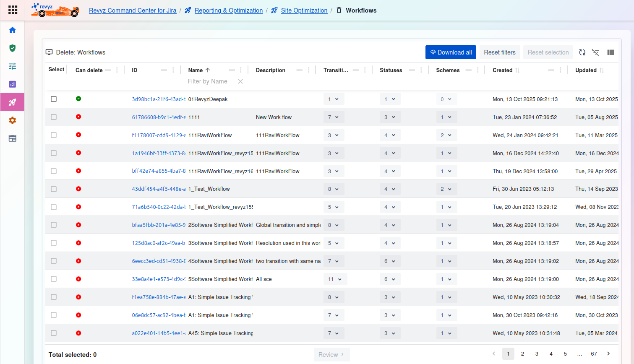
Task: Select the checkbox for 01RevyzDeepak workflow
Action: pos(54,99)
